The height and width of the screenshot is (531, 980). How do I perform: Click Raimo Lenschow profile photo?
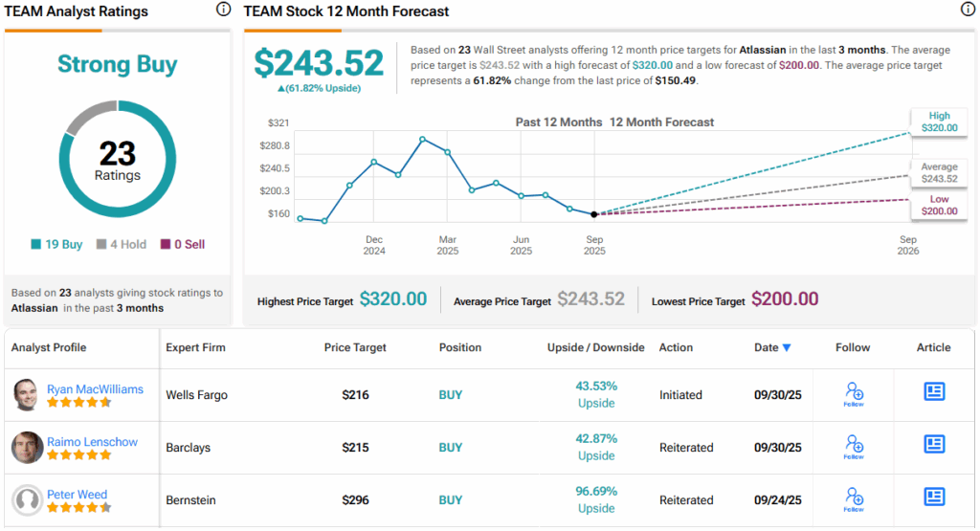(28, 447)
